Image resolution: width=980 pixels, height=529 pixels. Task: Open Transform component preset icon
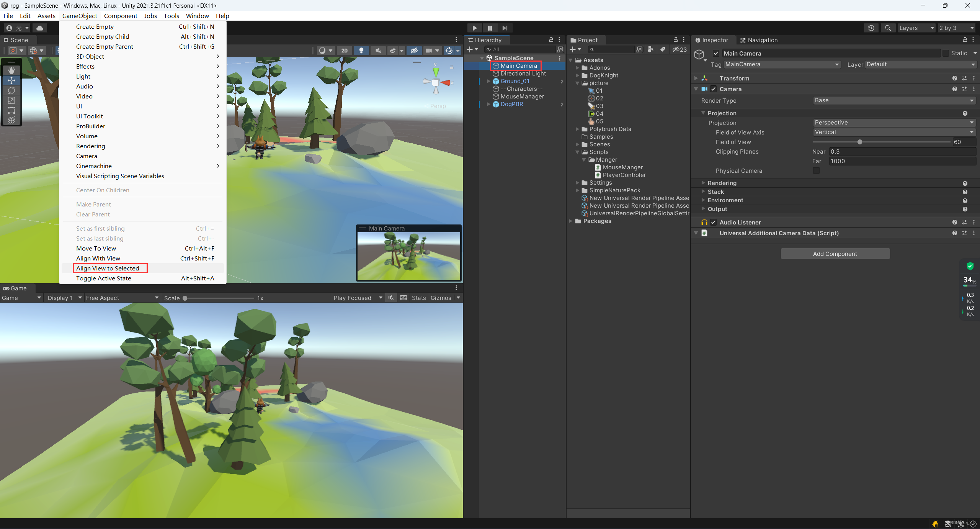(964, 78)
